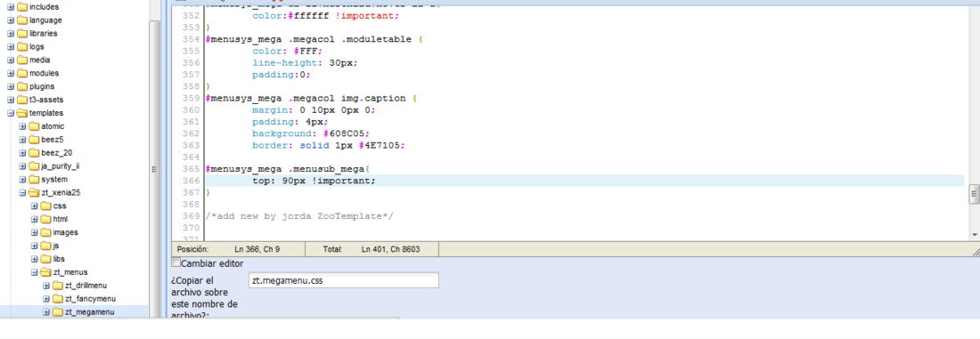Image resolution: width=980 pixels, height=339 pixels.
Task: Collapse the templates folder node
Action: tap(11, 113)
